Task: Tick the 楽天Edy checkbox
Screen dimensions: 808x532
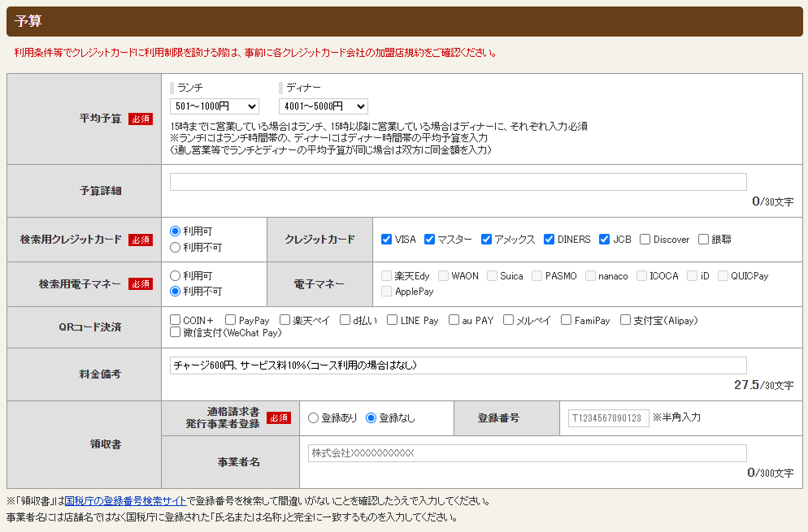Action: 386,275
